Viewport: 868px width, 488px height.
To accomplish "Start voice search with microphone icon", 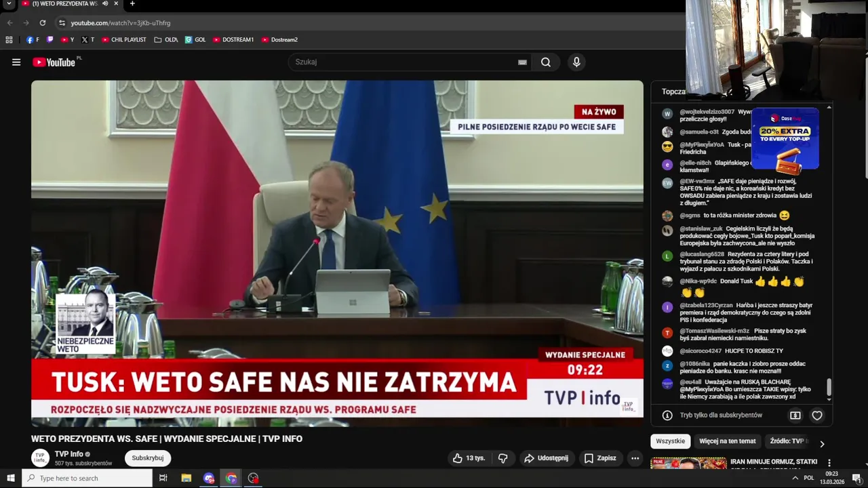I will click(576, 62).
